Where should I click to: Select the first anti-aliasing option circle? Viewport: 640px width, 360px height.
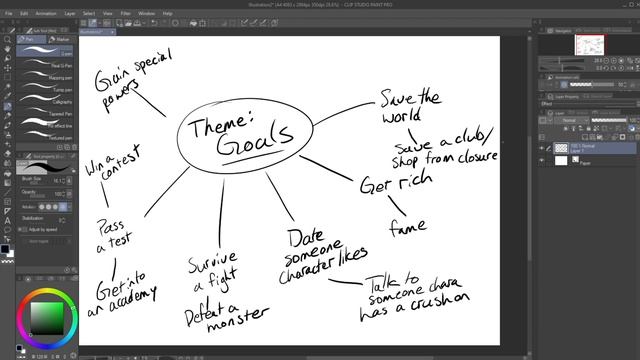[42, 207]
